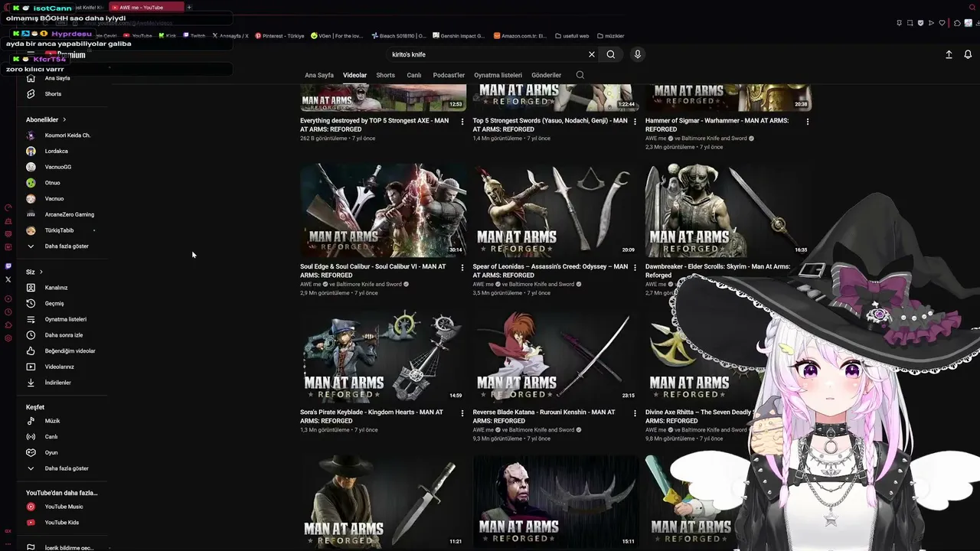Open TürkişTabib subscription channel
The width and height of the screenshot is (980, 551).
click(59, 230)
